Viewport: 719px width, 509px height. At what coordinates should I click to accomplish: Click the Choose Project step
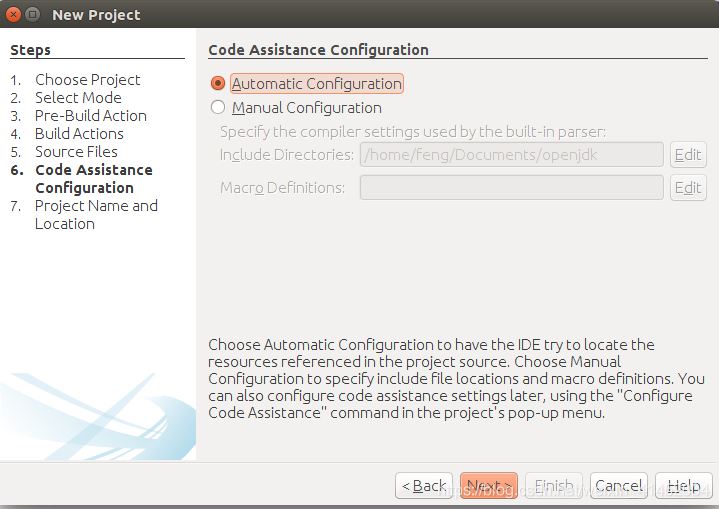point(87,80)
